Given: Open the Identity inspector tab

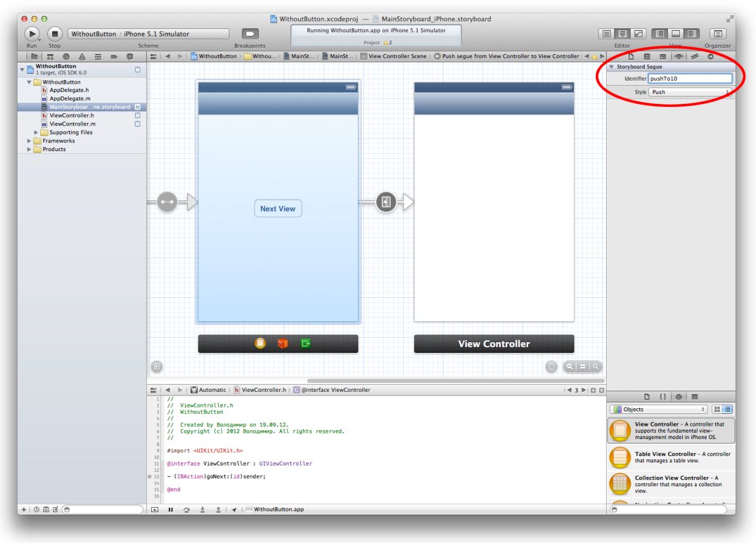Looking at the screenshot, I should (663, 56).
